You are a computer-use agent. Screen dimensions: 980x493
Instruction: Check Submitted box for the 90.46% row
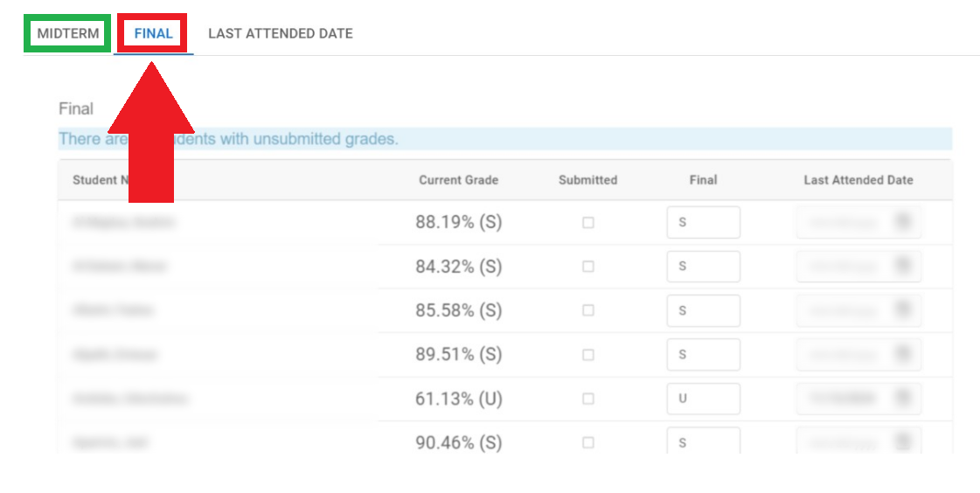pyautogui.click(x=588, y=442)
